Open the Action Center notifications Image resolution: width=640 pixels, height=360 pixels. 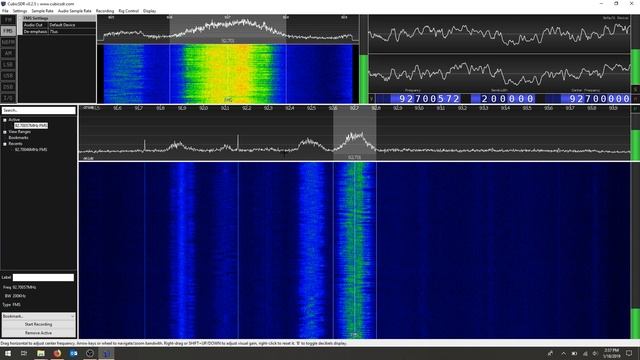(629, 353)
